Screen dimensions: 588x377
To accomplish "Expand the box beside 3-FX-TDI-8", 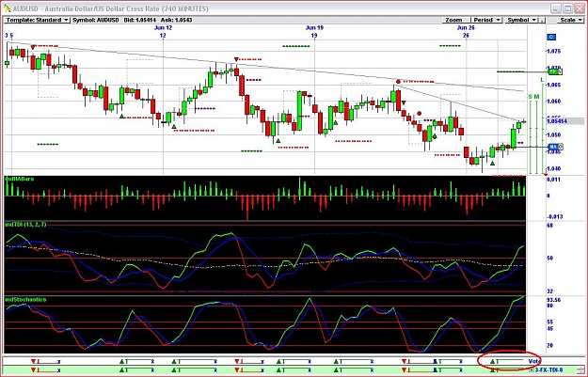I will tap(532, 370).
